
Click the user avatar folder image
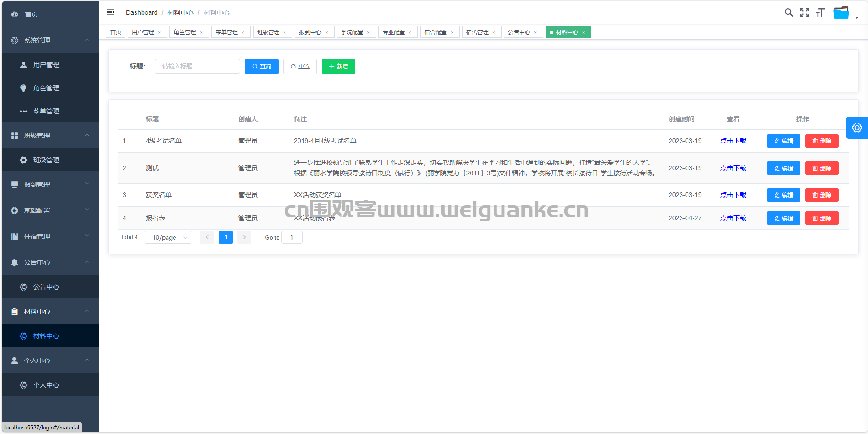click(841, 12)
